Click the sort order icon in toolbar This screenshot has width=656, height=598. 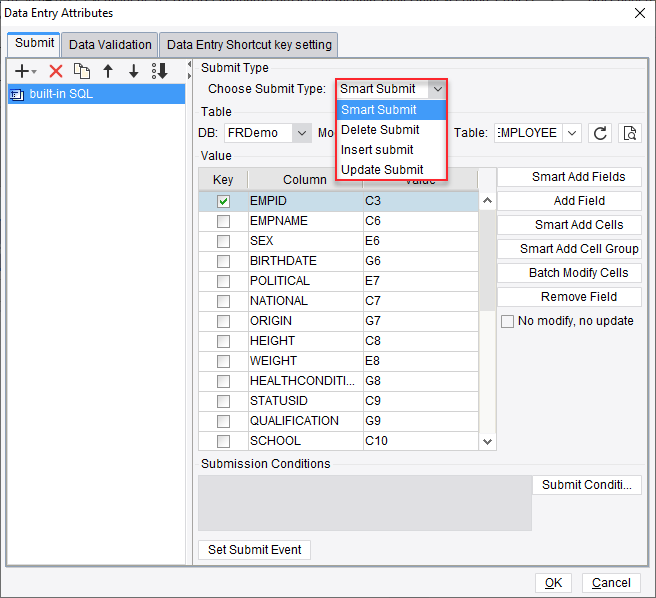click(159, 71)
